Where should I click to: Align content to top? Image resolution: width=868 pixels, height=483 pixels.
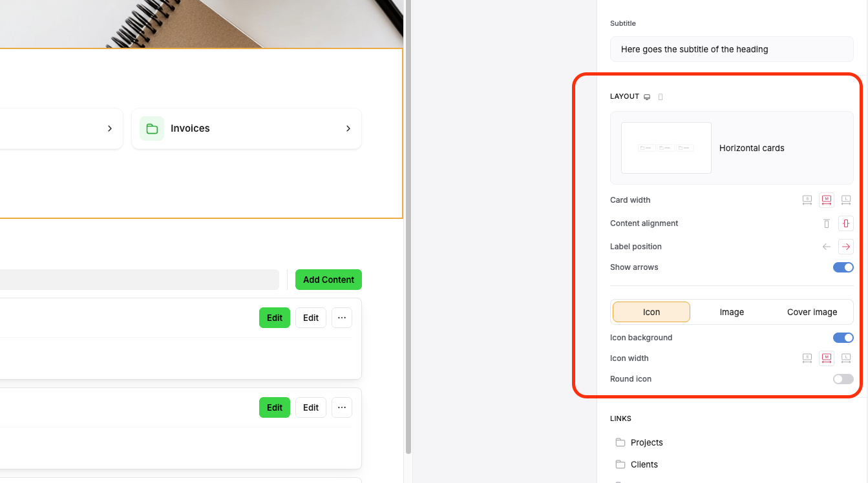click(827, 223)
